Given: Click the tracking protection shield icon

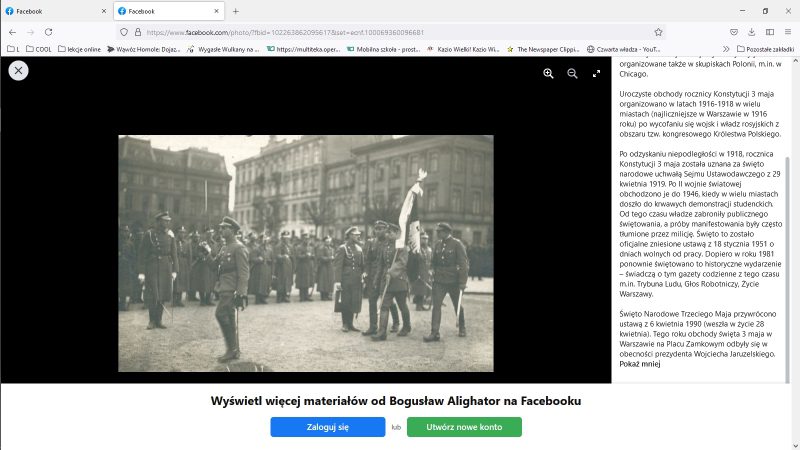Looking at the screenshot, I should click(x=124, y=32).
